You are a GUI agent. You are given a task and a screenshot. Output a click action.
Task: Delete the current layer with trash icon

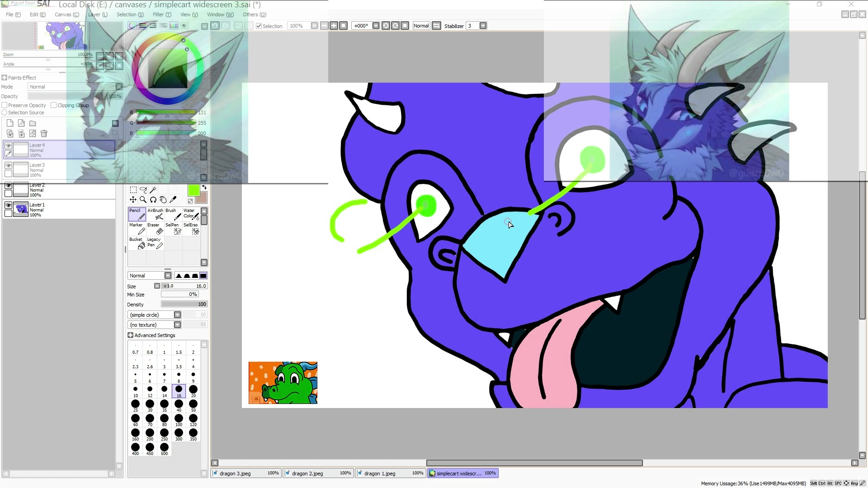(44, 133)
